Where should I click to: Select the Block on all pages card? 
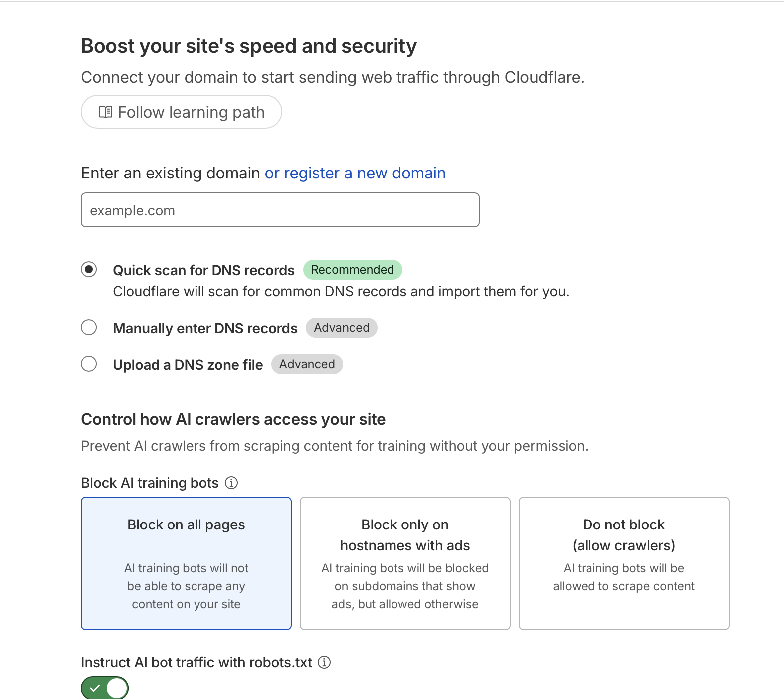pos(186,563)
